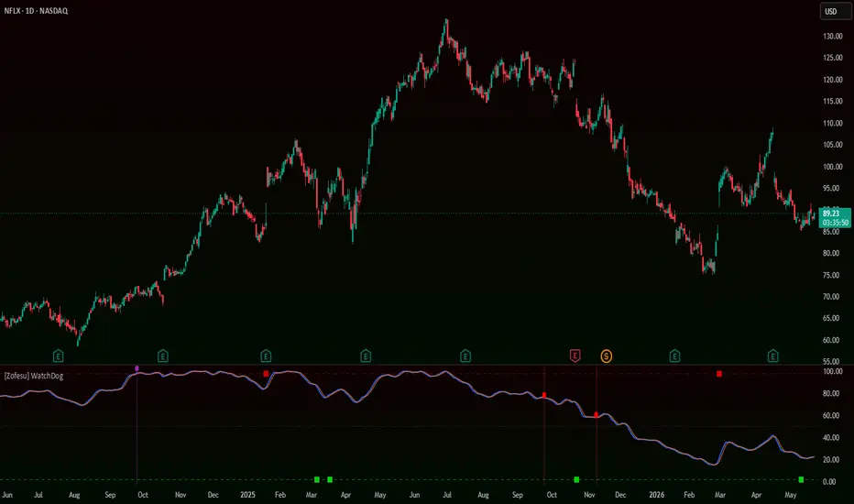Click the 130.00 price axis label

pyautogui.click(x=833, y=37)
